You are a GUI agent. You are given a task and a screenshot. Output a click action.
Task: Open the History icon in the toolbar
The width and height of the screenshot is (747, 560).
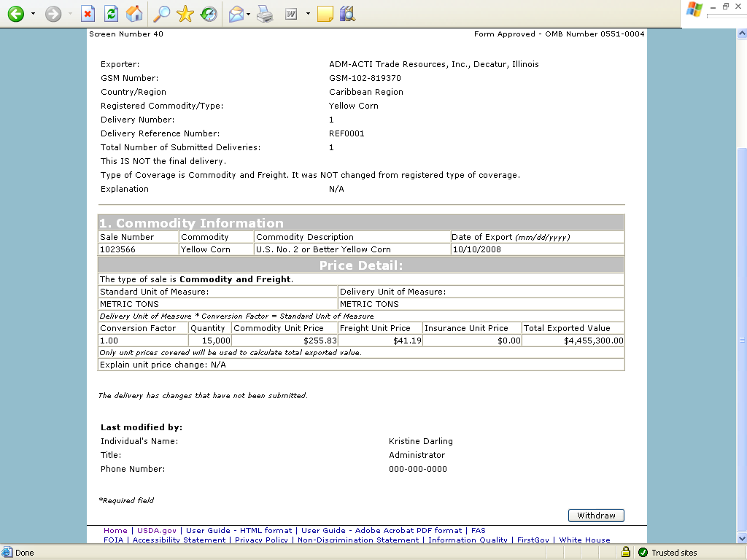(x=209, y=14)
